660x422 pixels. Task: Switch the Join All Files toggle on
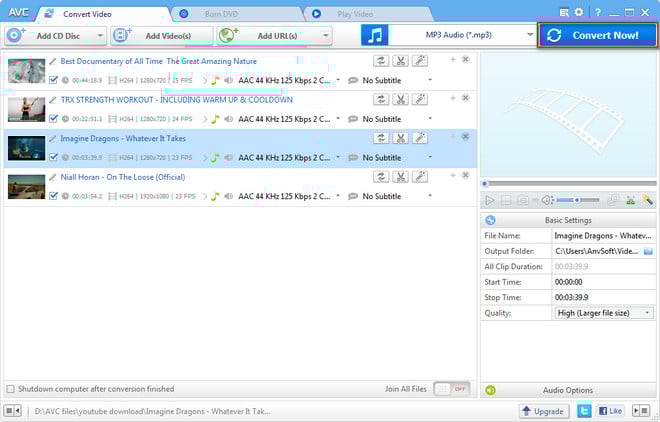[x=451, y=389]
